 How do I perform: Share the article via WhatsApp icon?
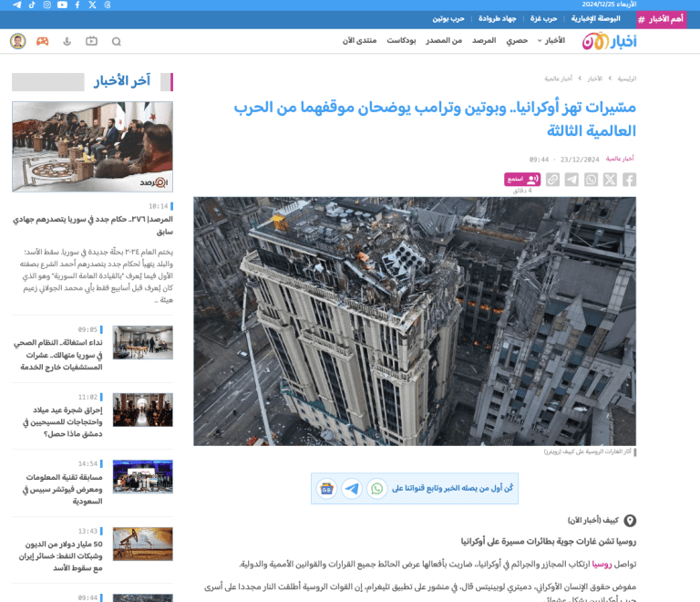591,180
